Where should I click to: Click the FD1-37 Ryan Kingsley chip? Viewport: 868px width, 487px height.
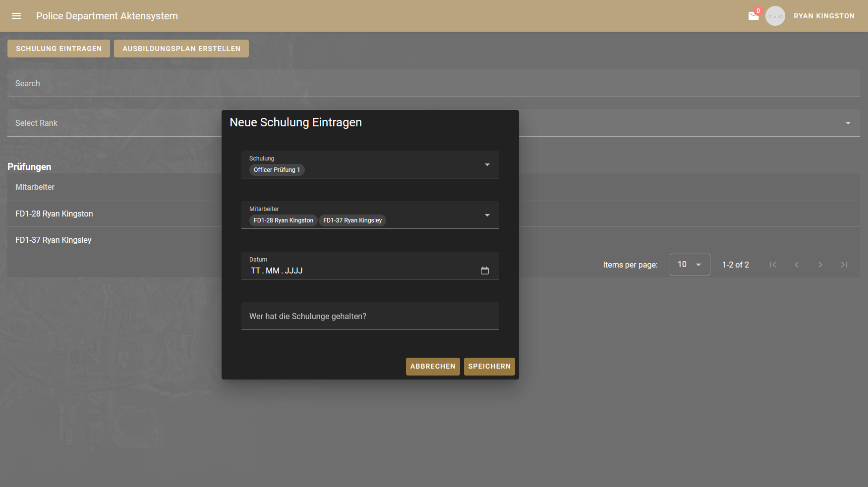352,220
